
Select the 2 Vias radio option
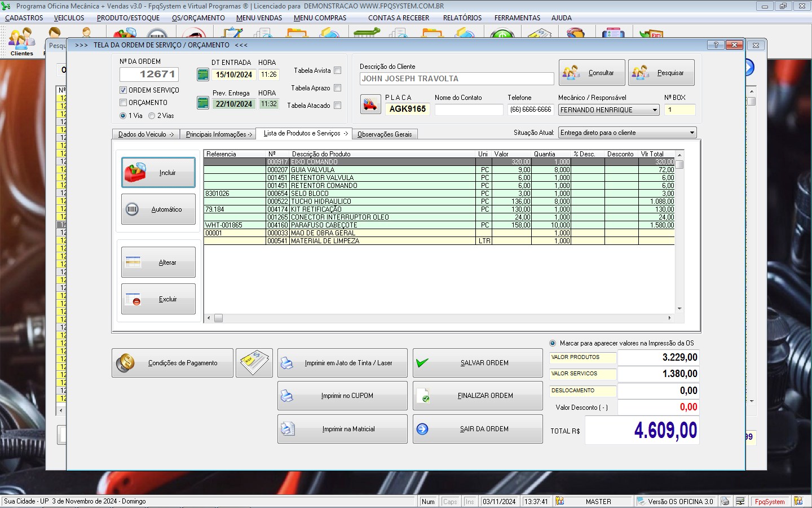pos(152,116)
